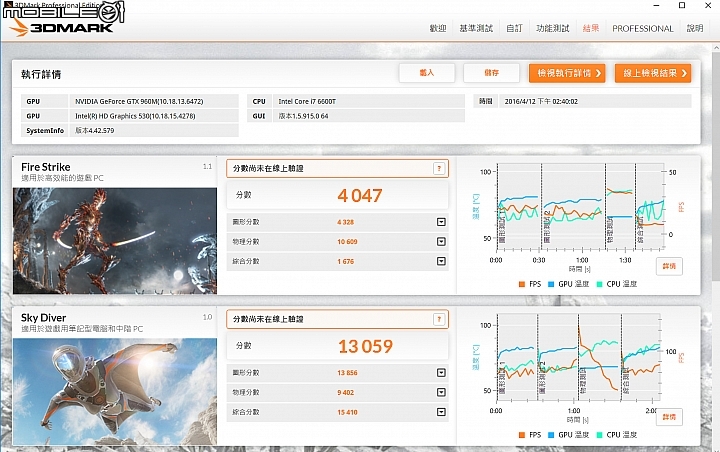Expand Sky Diver physics score 9 402
The width and height of the screenshot is (720, 452).
441,392
